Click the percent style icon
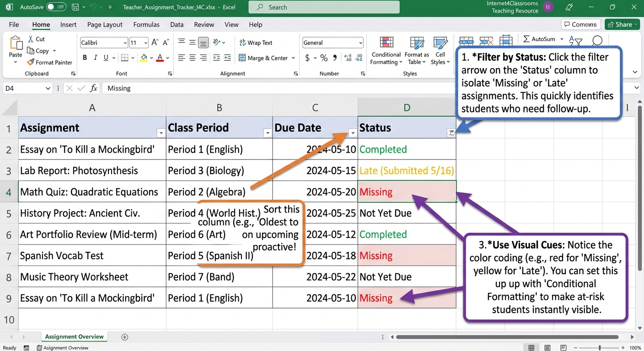The height and width of the screenshot is (351, 644). coord(324,58)
